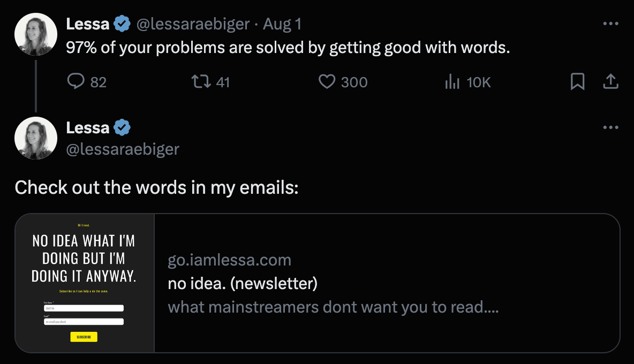Click Lessa display name on top tweet
The height and width of the screenshot is (364, 634).
tap(88, 24)
